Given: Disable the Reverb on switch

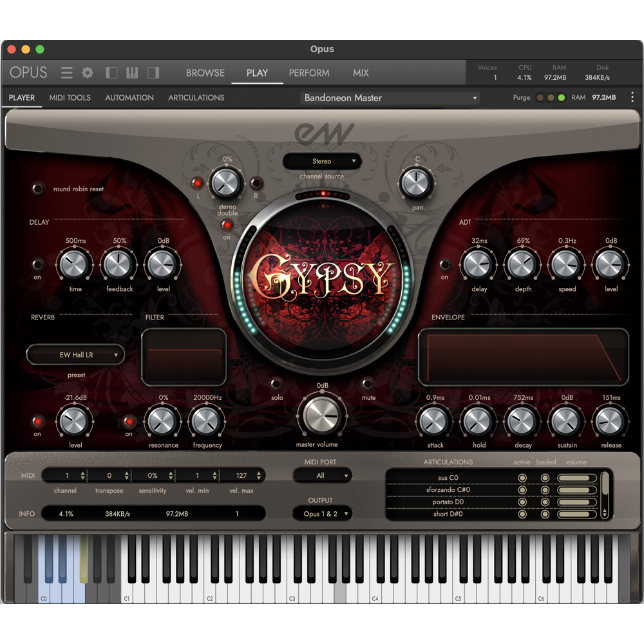Looking at the screenshot, I should pos(38,421).
